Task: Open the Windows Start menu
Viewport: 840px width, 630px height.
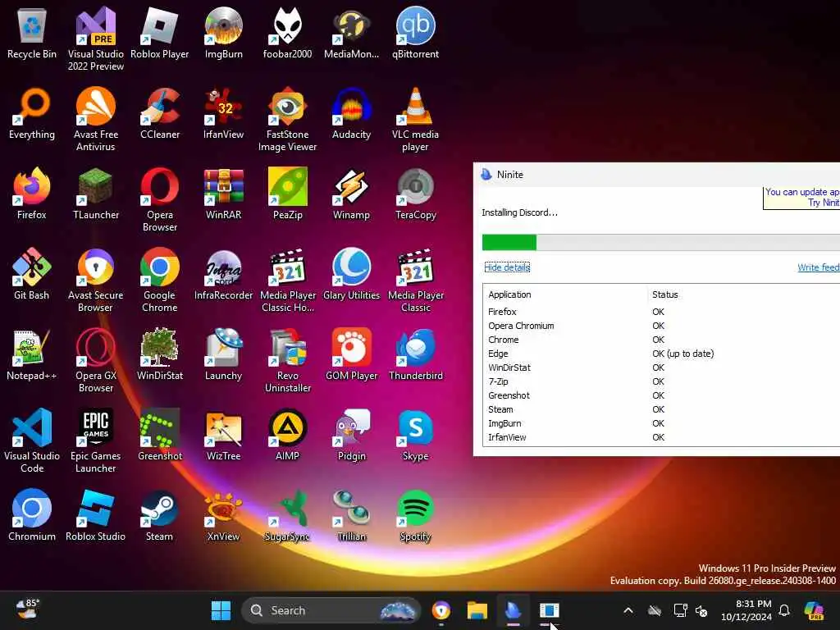Action: [221, 610]
